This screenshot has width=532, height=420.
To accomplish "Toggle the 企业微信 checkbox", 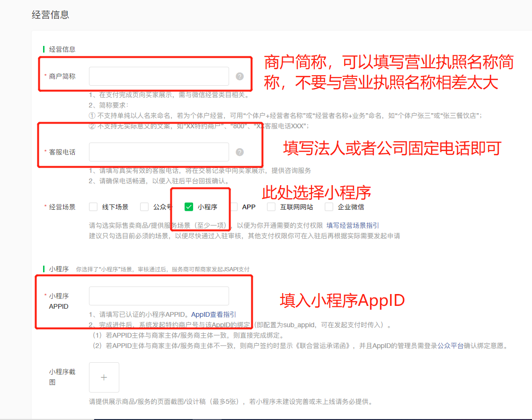I will (329, 207).
